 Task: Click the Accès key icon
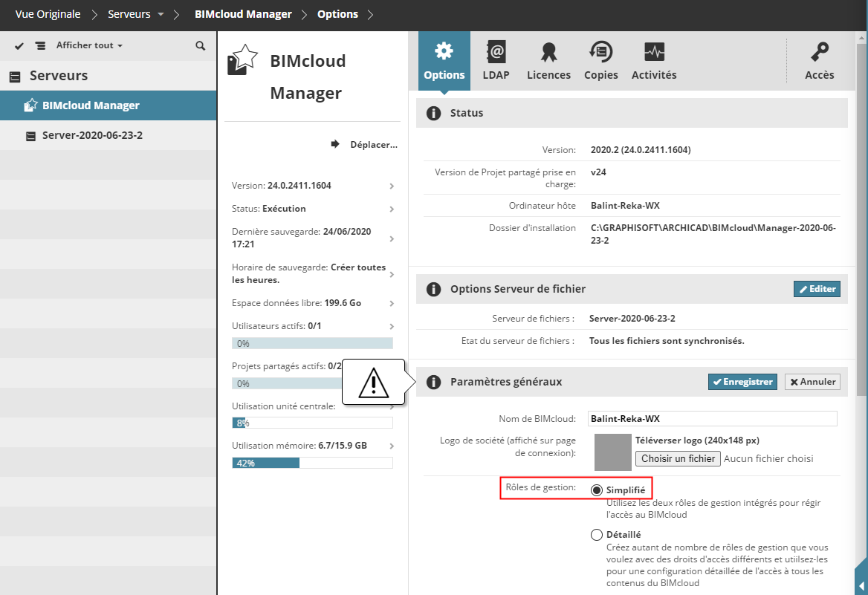(x=819, y=51)
